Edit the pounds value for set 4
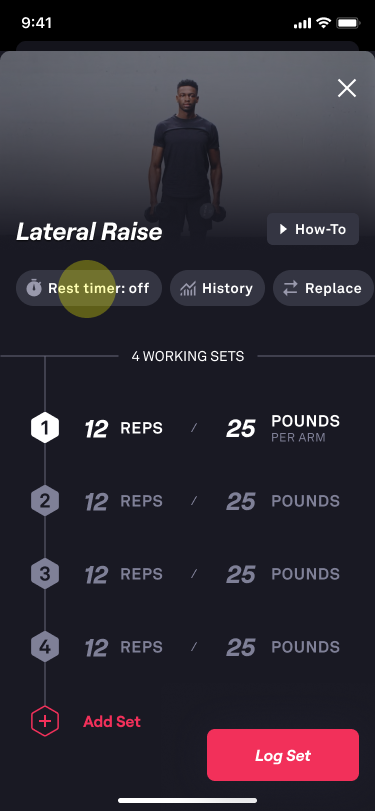 [x=241, y=648]
